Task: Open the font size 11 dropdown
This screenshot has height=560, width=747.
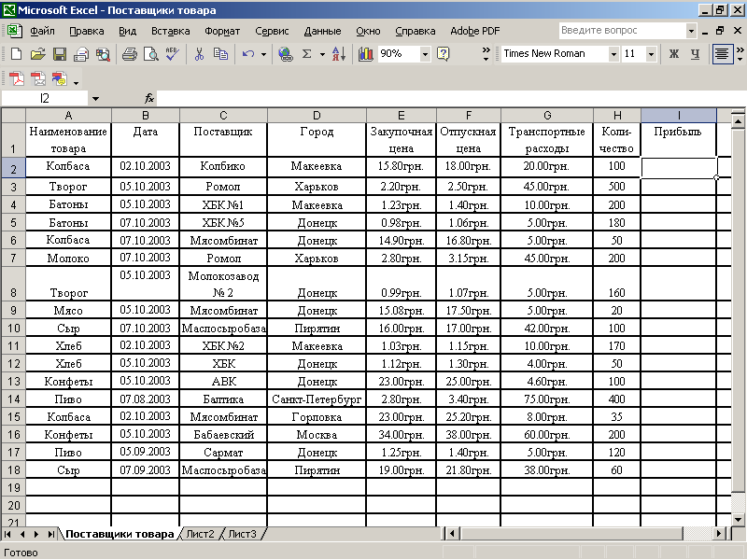Action: [651, 54]
